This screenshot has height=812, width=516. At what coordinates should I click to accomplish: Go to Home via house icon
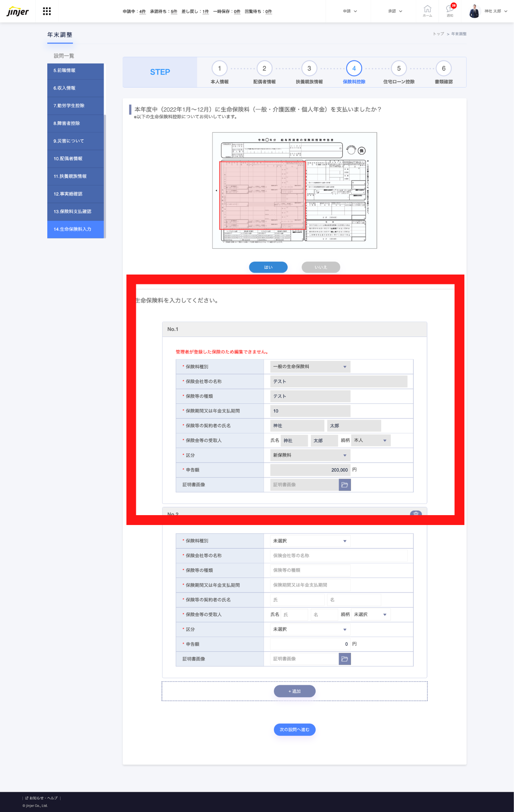427,11
